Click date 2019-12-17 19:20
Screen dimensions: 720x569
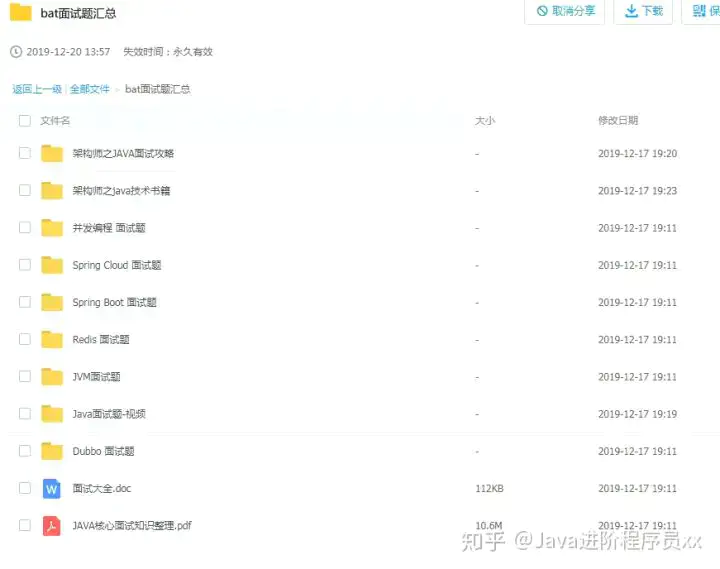[x=637, y=153]
